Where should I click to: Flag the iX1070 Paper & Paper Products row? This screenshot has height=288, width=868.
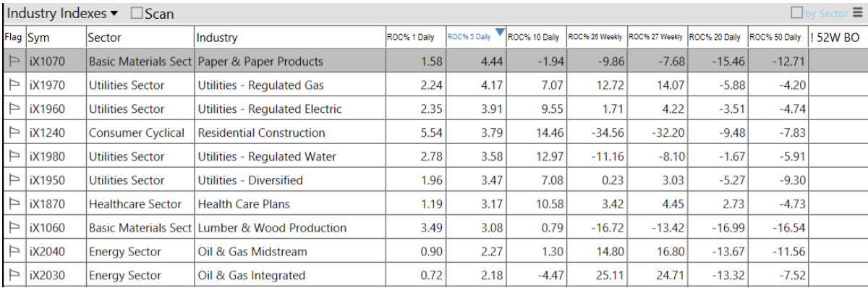13,62
